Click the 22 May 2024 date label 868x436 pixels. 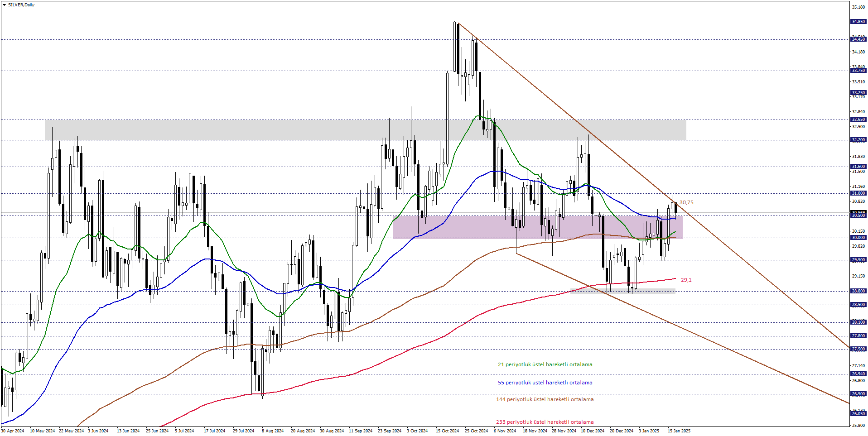71,431
